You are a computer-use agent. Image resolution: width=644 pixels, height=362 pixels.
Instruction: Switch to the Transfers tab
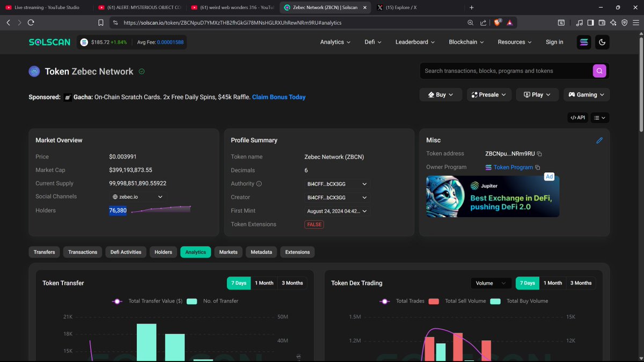[45, 252]
